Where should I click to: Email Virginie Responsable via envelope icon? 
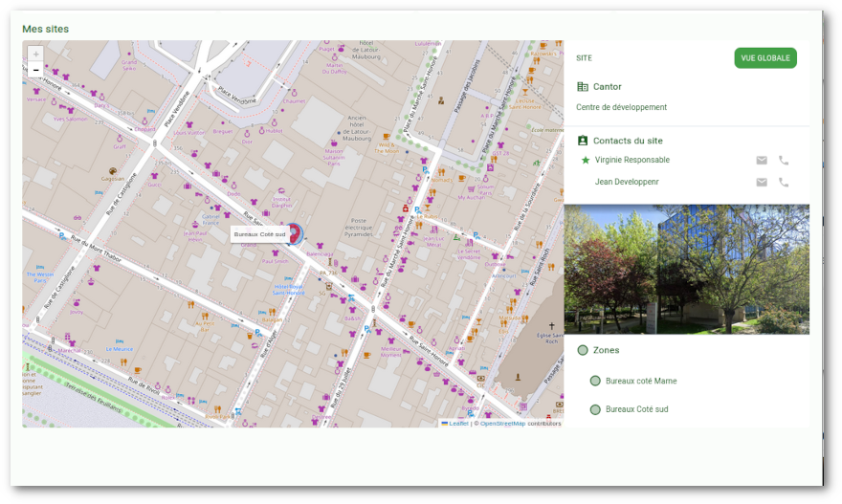tap(762, 161)
